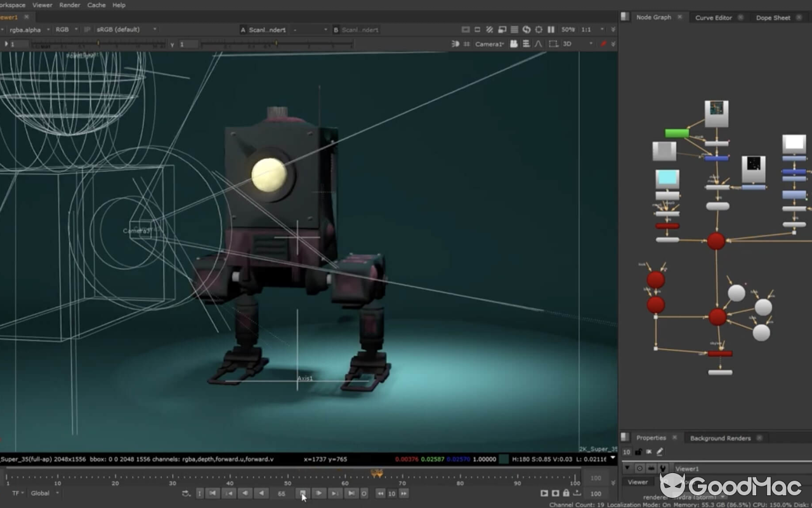This screenshot has width=812, height=508.
Task: Switch to the Background Renders tab
Action: point(720,438)
